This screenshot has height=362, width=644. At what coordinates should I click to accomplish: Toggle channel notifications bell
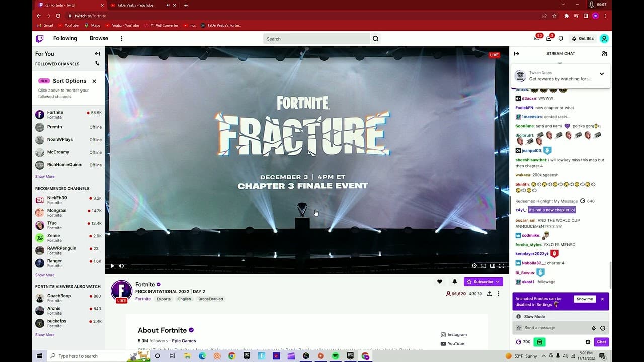(455, 282)
